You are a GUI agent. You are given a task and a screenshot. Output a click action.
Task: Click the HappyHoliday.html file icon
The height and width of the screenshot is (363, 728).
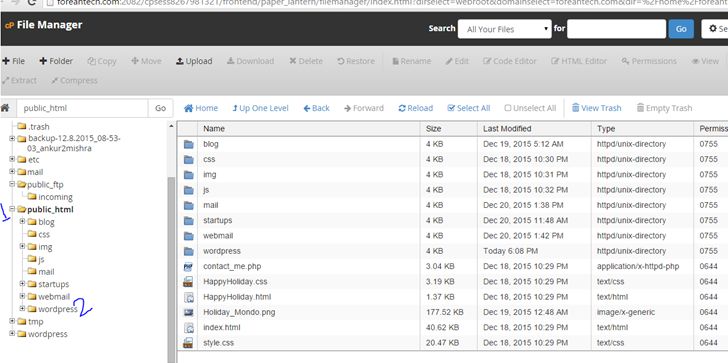188,297
